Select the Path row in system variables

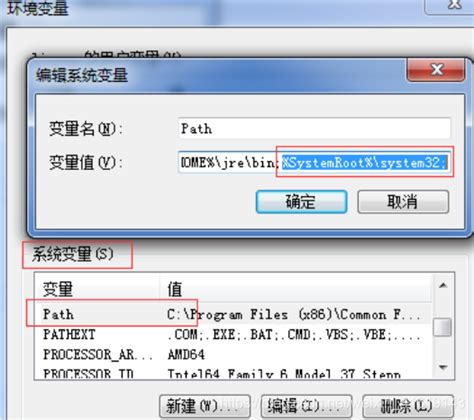pos(232,314)
